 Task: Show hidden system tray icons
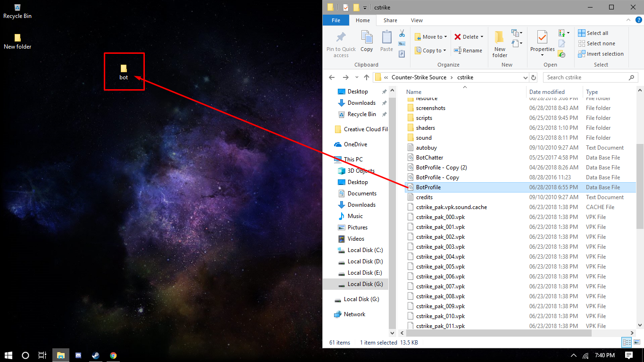(574, 355)
